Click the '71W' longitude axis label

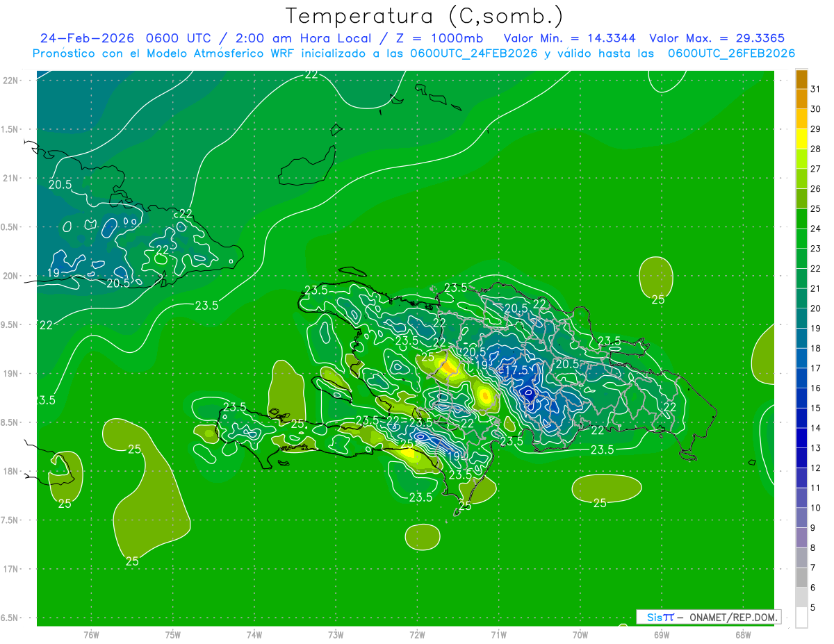pos(498,635)
